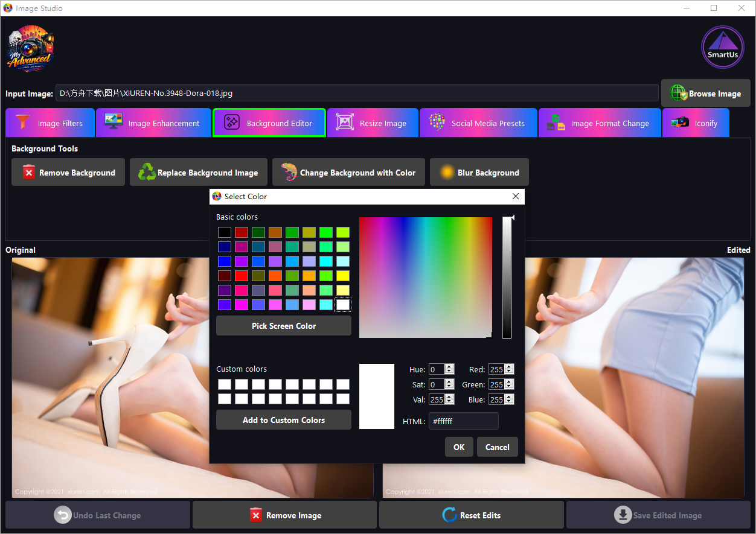Click Undo Last Change button
Screen dimensions: 756x534
coord(98,515)
